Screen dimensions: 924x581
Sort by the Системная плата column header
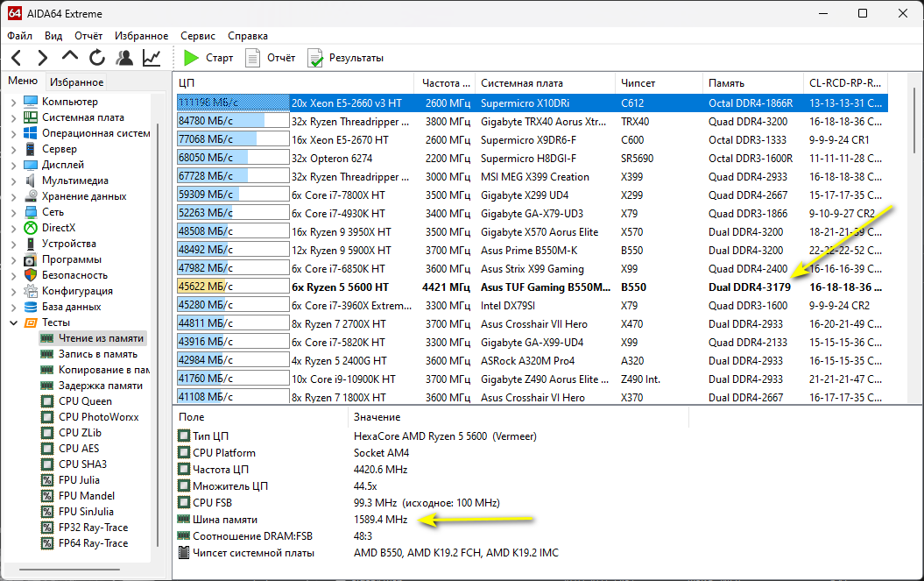click(x=545, y=83)
